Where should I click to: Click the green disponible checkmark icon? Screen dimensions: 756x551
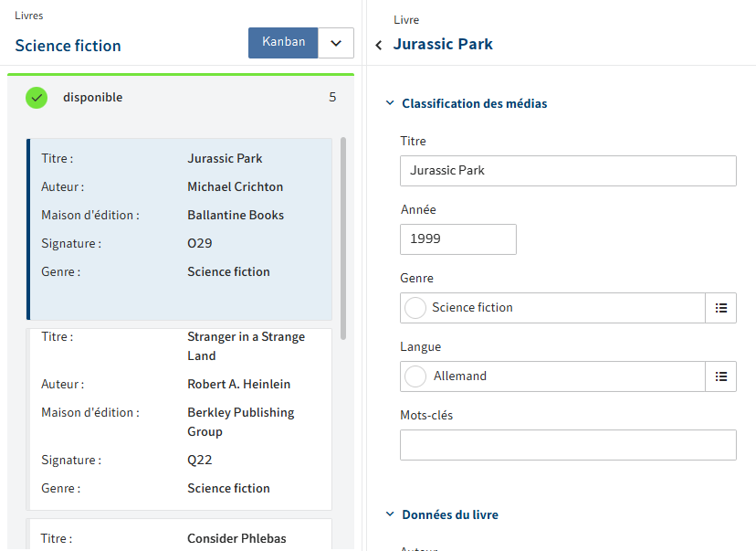[x=37, y=98]
